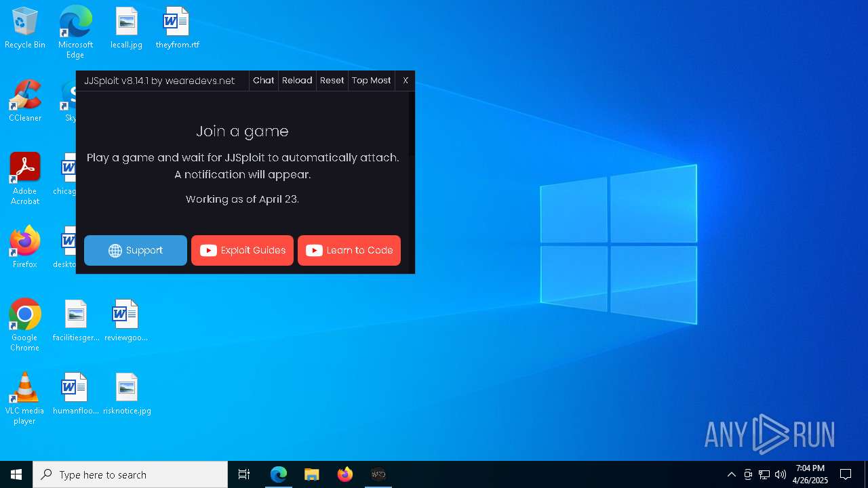The width and height of the screenshot is (868, 488).
Task: Click the blue Support button
Action: (136, 250)
